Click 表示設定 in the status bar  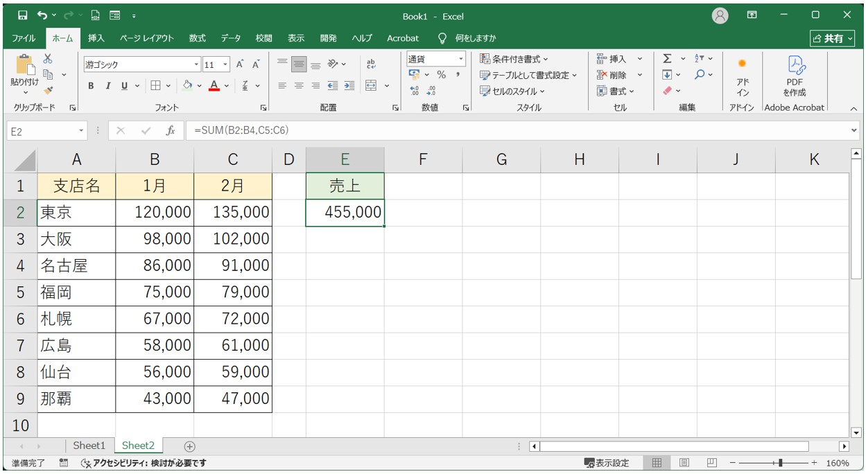click(x=607, y=463)
